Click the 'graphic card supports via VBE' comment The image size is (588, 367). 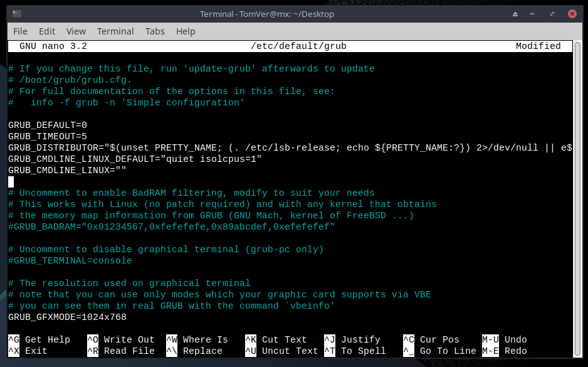pos(220,295)
